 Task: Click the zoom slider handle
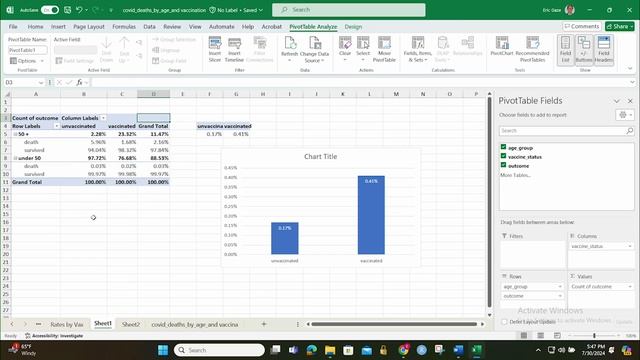pyautogui.click(x=594, y=336)
